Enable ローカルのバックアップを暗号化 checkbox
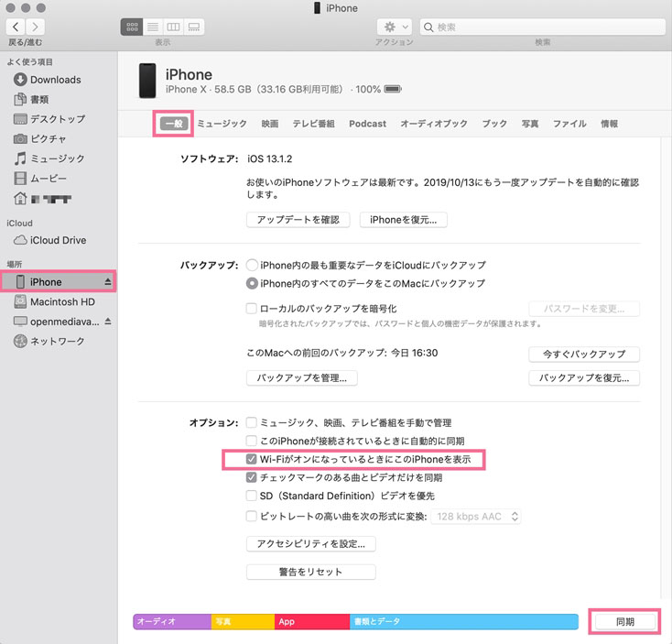Image resolution: width=672 pixels, height=644 pixels. [x=252, y=309]
